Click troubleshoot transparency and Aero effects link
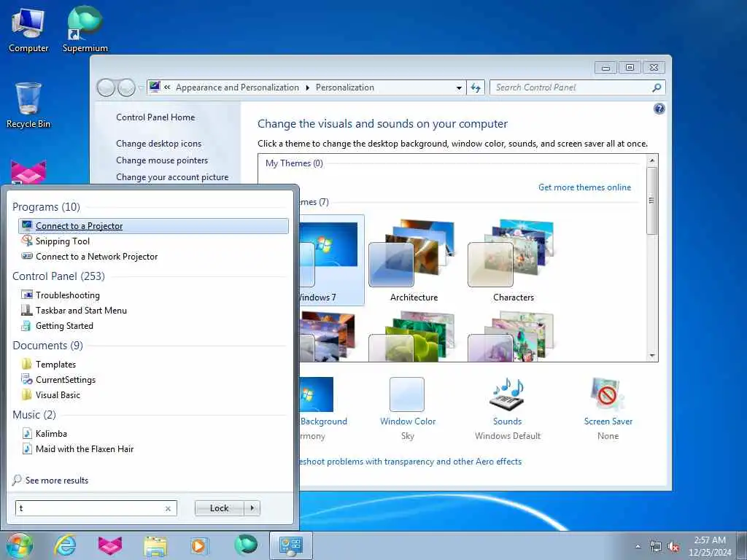The height and width of the screenshot is (560, 747). point(410,462)
